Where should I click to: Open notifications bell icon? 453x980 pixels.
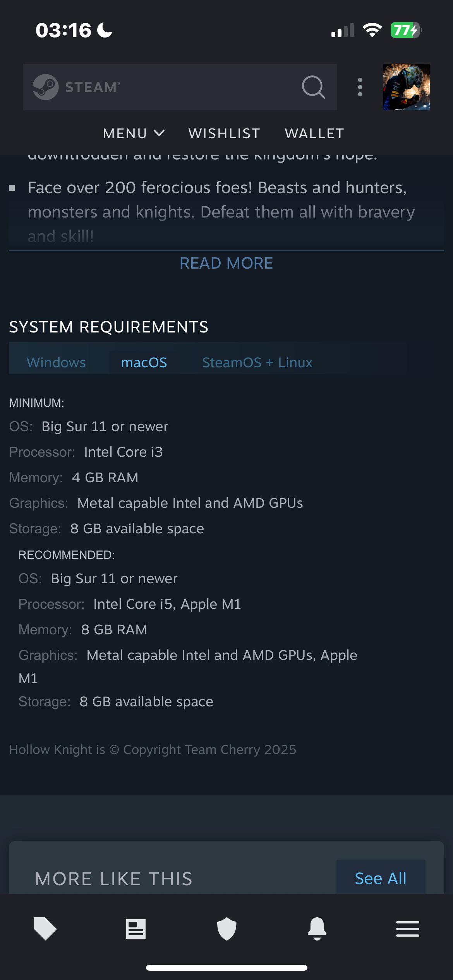[x=317, y=929]
